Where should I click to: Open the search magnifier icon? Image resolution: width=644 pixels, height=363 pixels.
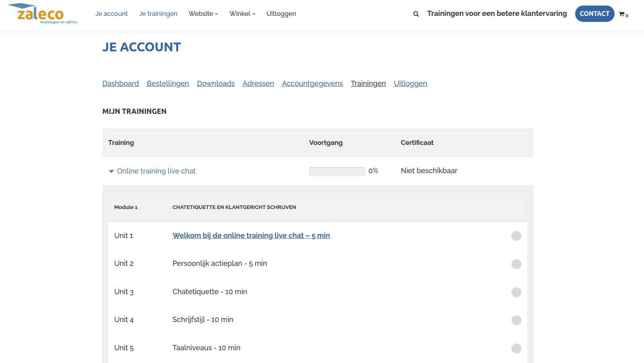(x=416, y=14)
